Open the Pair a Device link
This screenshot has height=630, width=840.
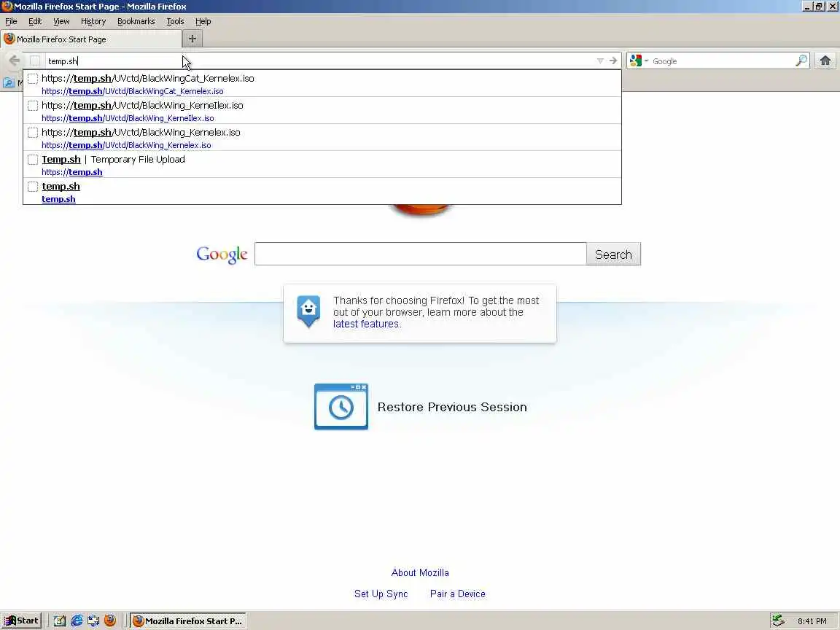(x=457, y=594)
